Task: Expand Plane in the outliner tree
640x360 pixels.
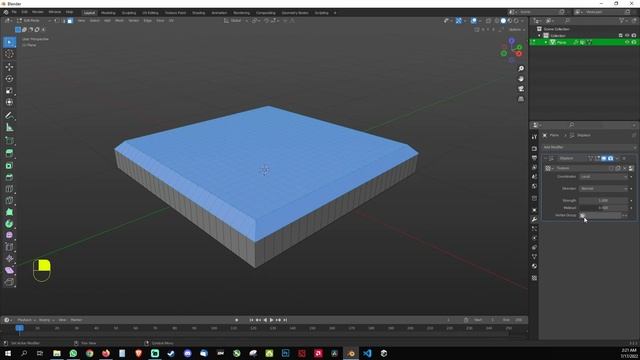Action: pyautogui.click(x=546, y=42)
